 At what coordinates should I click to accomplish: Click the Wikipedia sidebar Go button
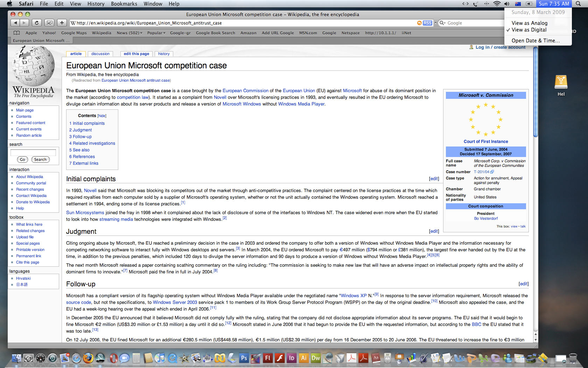[22, 159]
